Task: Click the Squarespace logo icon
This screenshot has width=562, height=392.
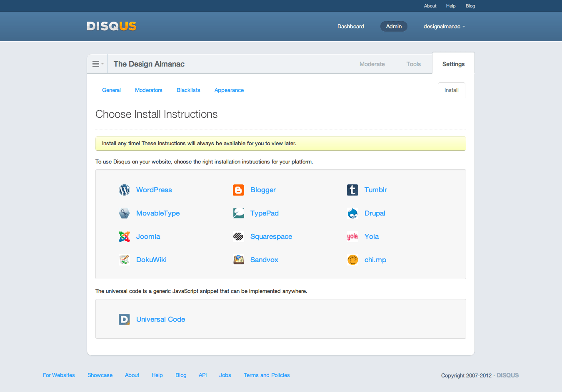Action: click(238, 236)
